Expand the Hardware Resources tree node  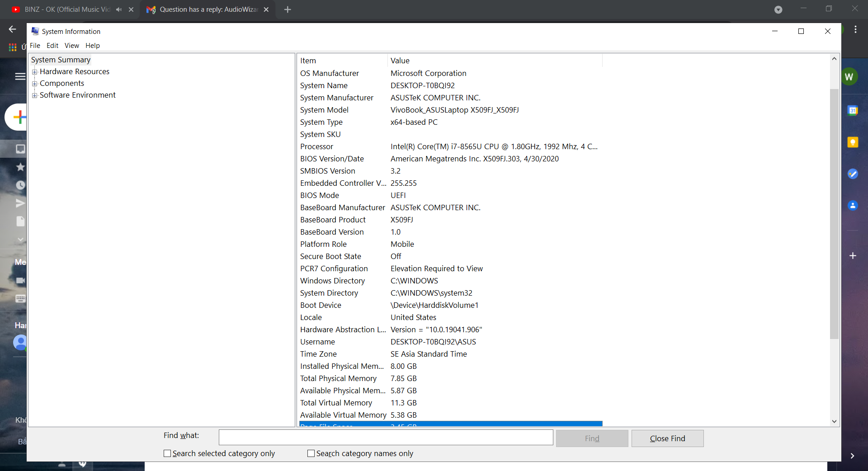(x=34, y=72)
